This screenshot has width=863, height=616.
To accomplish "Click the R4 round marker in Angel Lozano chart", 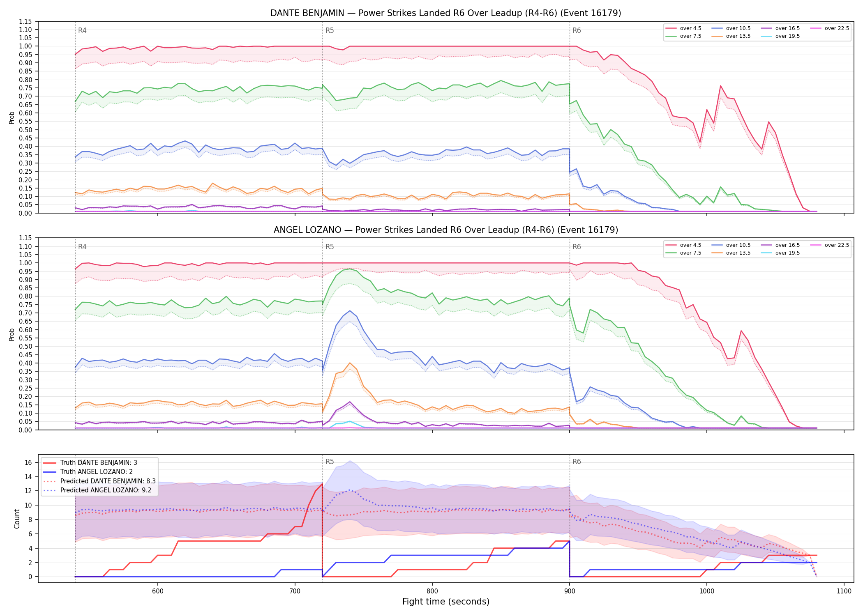I will (82, 247).
